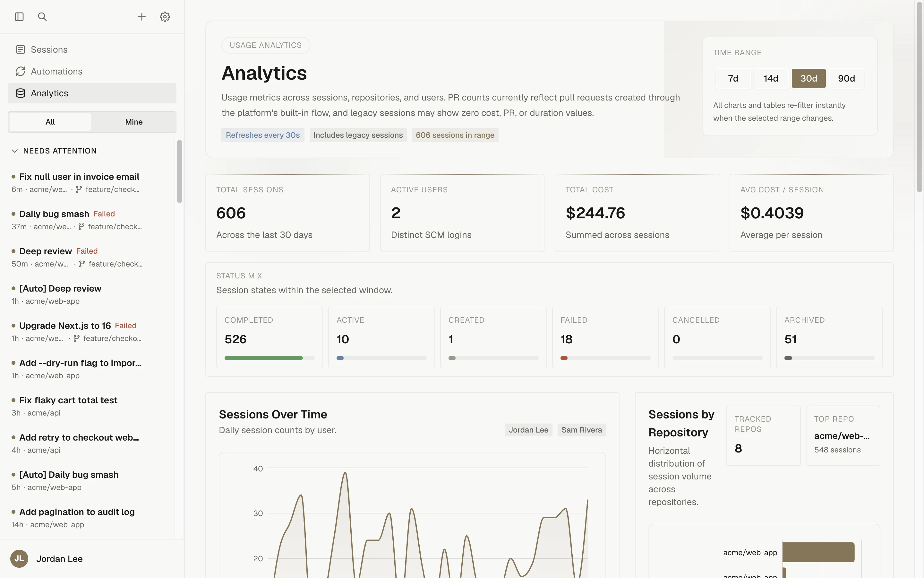Open Add --dry-run flag session
The height and width of the screenshot is (578, 924).
tap(88, 369)
